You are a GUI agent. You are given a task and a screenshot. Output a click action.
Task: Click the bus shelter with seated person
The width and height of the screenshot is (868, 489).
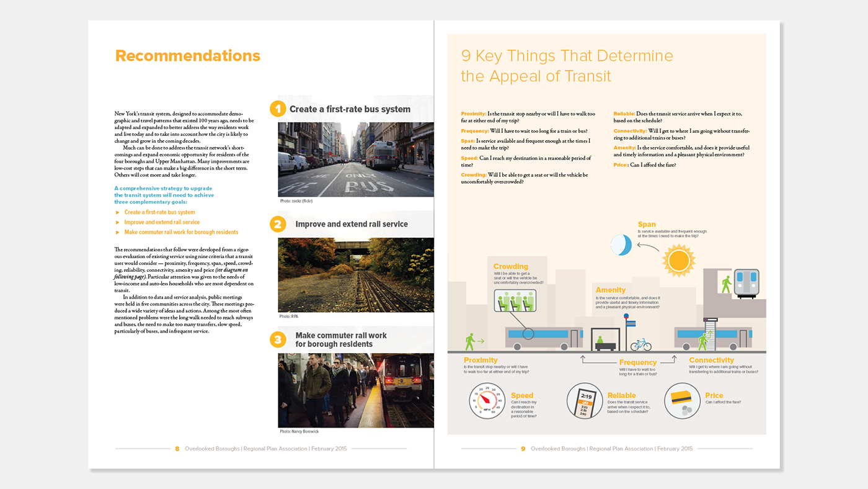pos(606,339)
